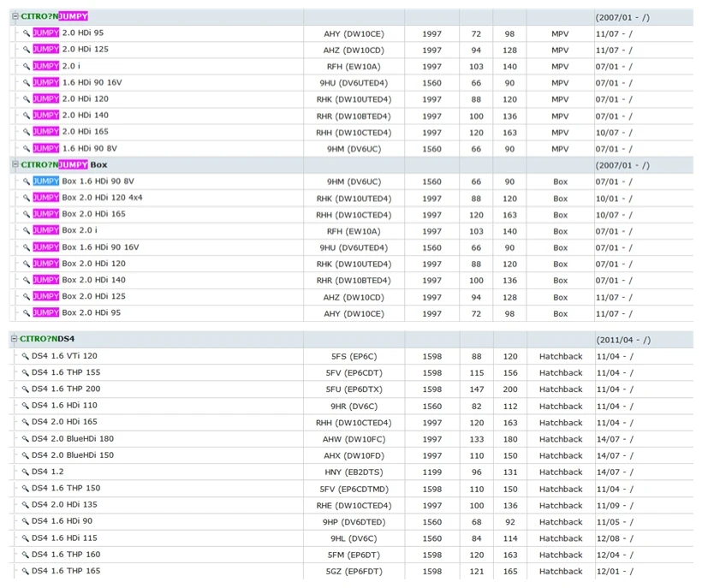This screenshot has width=702, height=588.
Task: Click engine code RHR (DW10BTED4) in JUMPY 2.0 HDi 140 row
Action: click(354, 116)
